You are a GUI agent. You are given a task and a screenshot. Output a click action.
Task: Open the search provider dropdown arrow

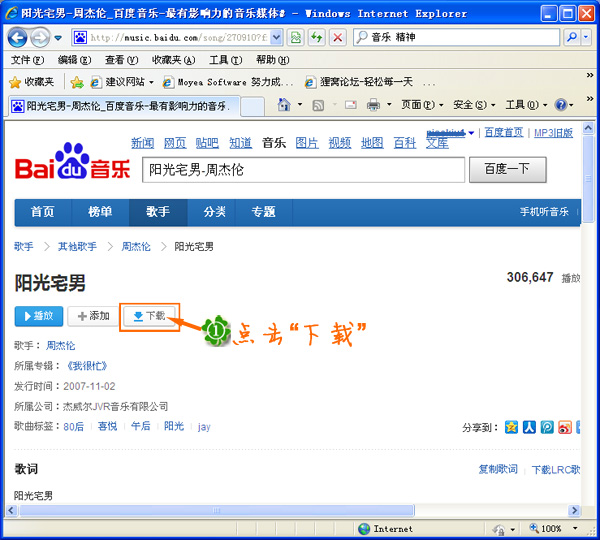point(586,38)
